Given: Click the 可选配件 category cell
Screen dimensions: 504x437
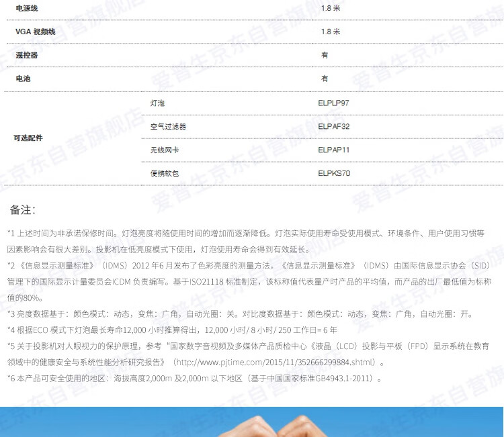Looking at the screenshot, I should (28, 138).
